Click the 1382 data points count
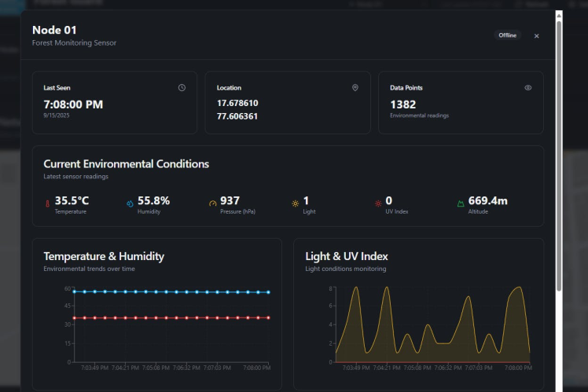Screen dimensions: 588x392 click(x=402, y=104)
